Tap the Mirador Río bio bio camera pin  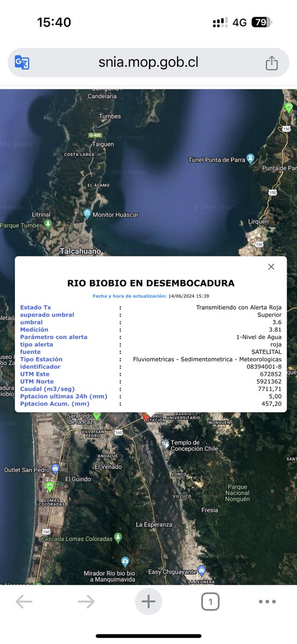click(x=125, y=561)
